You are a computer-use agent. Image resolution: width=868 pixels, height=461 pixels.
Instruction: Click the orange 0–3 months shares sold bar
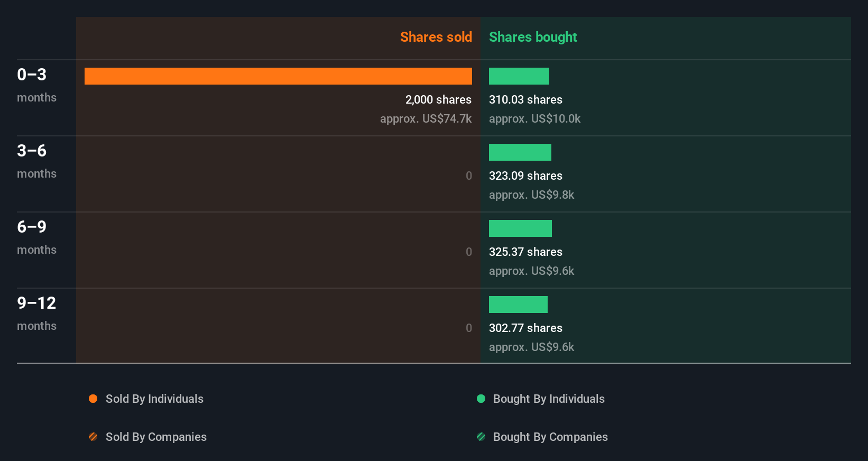(x=278, y=76)
